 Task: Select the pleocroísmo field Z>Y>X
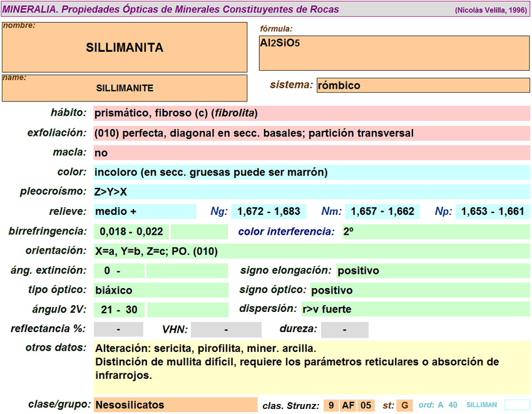(x=312, y=192)
